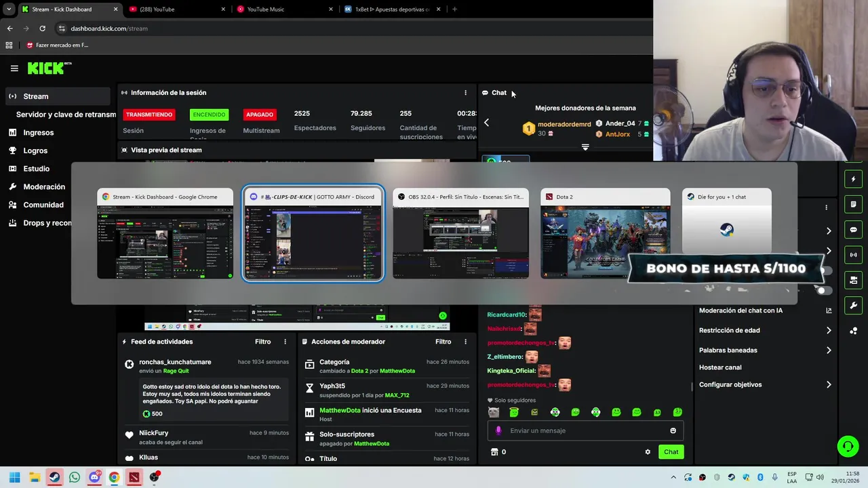Screen dimensions: 868x488
Task: Show hidden system tray icons
Action: pyautogui.click(x=673, y=477)
